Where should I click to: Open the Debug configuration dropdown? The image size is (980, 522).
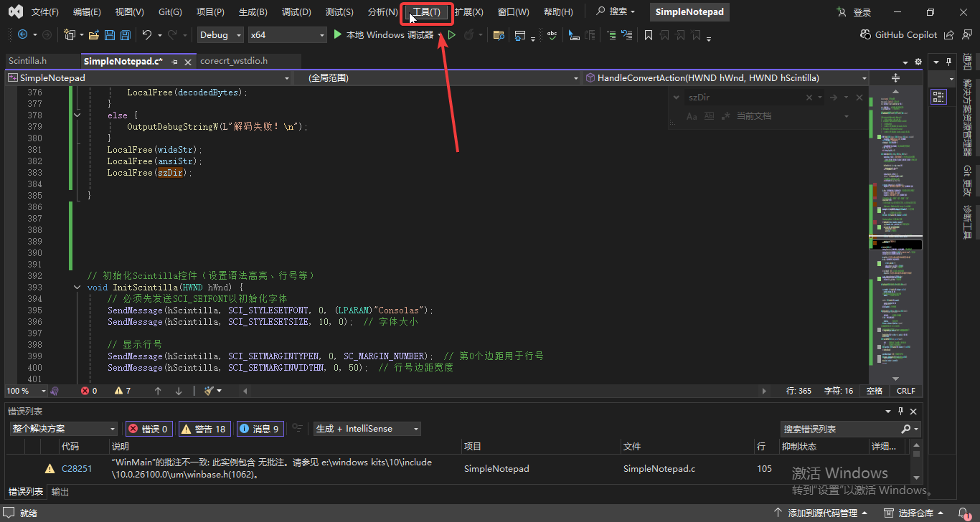(220, 34)
